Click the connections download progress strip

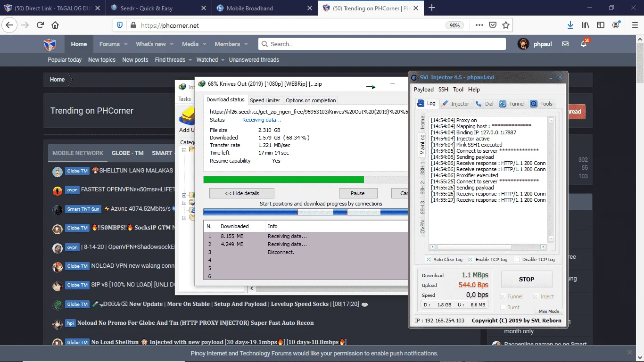point(305,212)
